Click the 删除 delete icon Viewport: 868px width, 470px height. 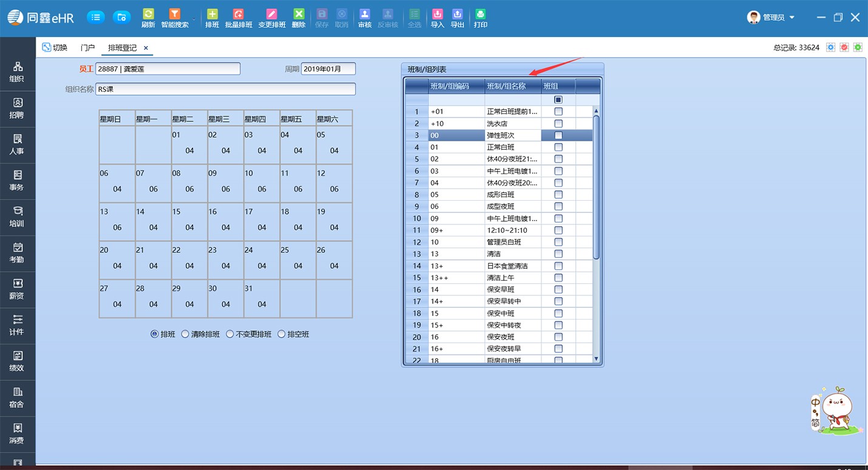(x=299, y=18)
